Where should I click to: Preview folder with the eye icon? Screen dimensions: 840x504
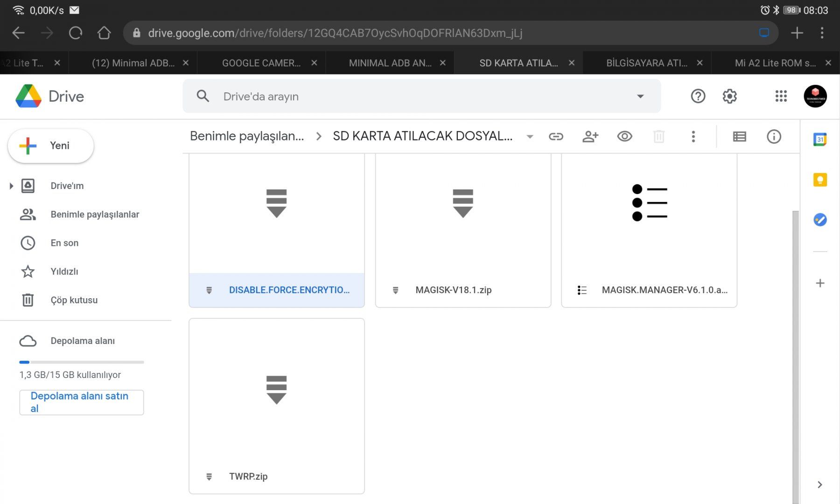coord(624,136)
